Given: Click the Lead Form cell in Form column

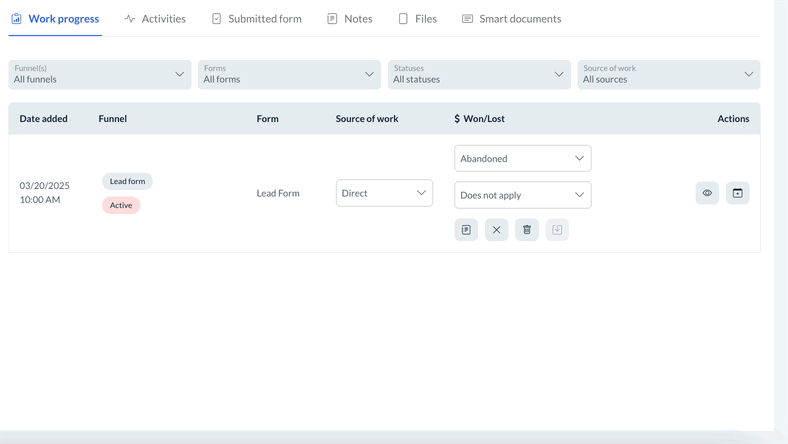Looking at the screenshot, I should click(278, 193).
